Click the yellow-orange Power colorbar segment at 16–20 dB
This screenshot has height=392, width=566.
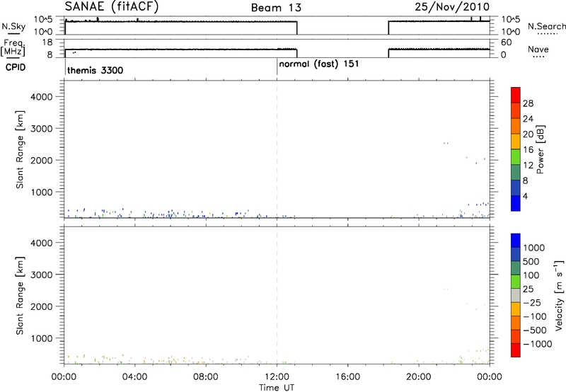tap(516, 142)
